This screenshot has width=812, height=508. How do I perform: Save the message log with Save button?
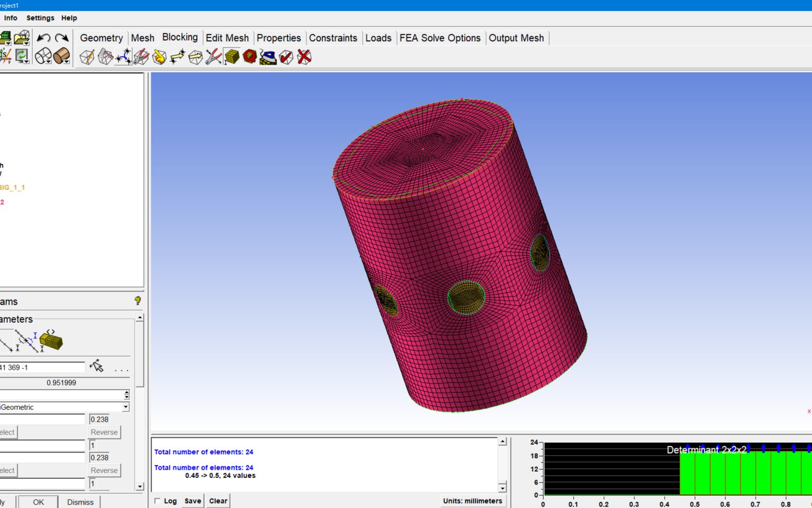pyautogui.click(x=192, y=501)
